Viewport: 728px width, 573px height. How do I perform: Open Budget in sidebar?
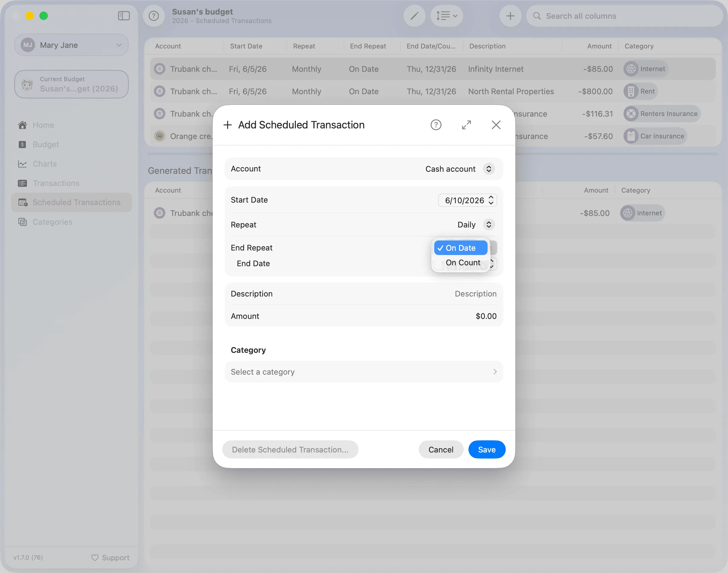(x=46, y=144)
